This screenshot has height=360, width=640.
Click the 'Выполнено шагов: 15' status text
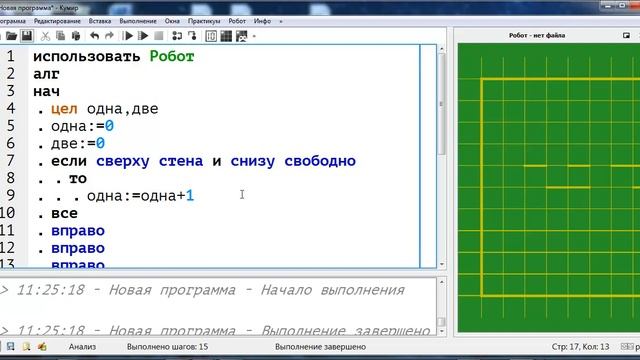(x=167, y=347)
